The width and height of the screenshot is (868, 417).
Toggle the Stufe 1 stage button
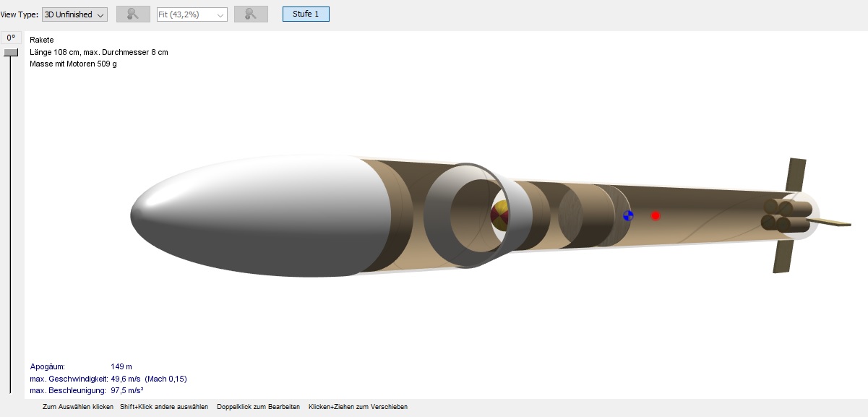[x=306, y=14]
